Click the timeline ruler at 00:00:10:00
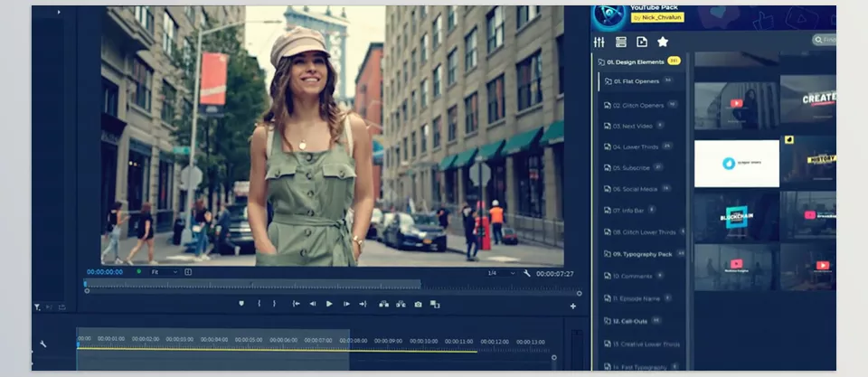Screen dimensions: 868x377 pyautogui.click(x=423, y=341)
